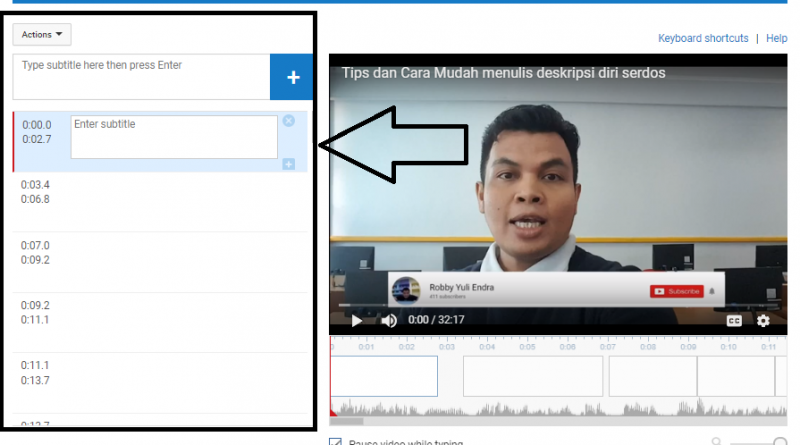Click the red Subscribe button in the video overlay
Image resolution: width=800 pixels, height=445 pixels.
(x=677, y=291)
